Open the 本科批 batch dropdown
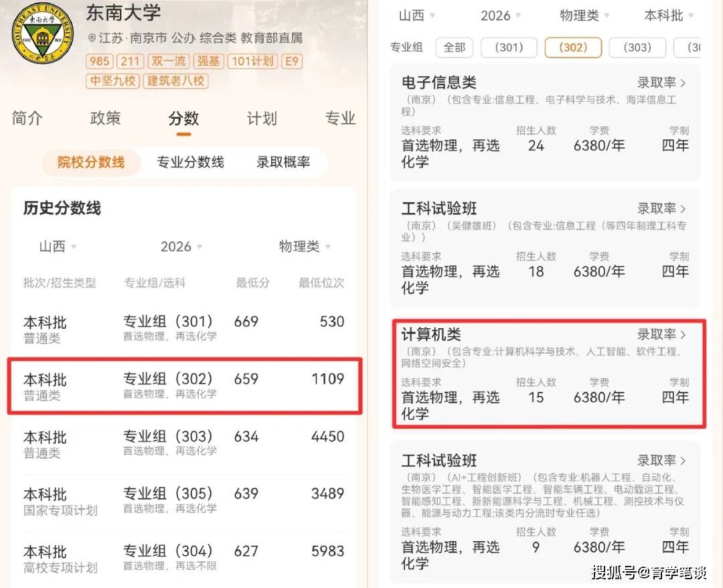 (669, 15)
